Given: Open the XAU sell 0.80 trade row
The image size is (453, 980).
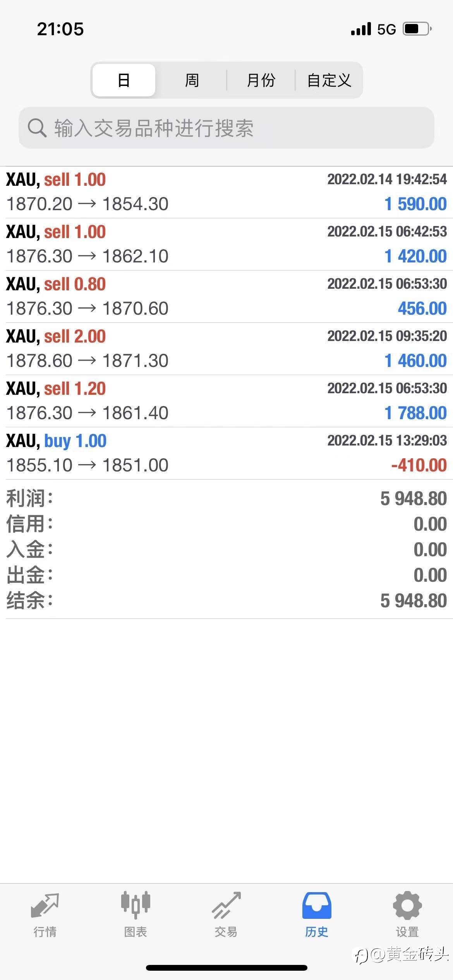Looking at the screenshot, I should tap(226, 296).
